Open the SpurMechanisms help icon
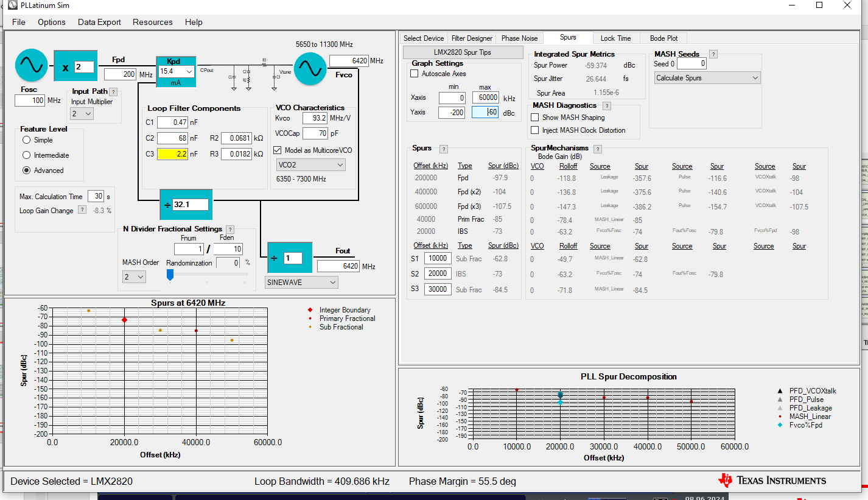This screenshot has height=500, width=868. click(x=598, y=149)
